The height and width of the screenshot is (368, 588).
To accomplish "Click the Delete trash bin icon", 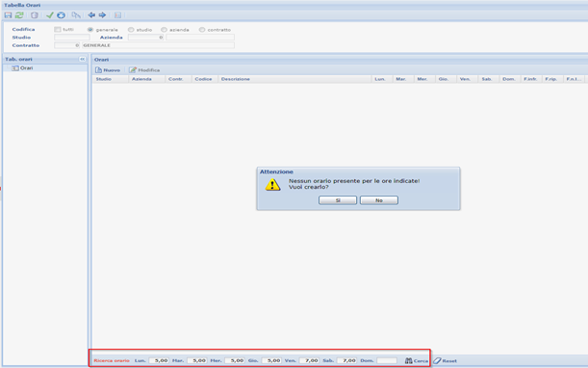I will (x=34, y=15).
